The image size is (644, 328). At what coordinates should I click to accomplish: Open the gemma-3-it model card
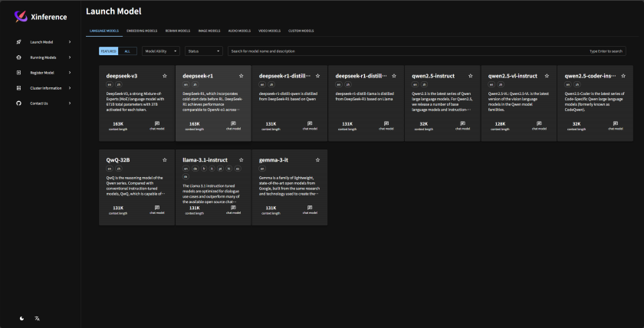(290, 187)
